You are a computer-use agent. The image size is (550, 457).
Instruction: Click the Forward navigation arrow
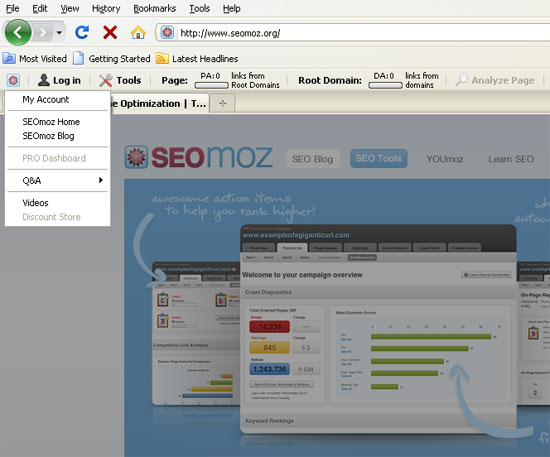[43, 33]
